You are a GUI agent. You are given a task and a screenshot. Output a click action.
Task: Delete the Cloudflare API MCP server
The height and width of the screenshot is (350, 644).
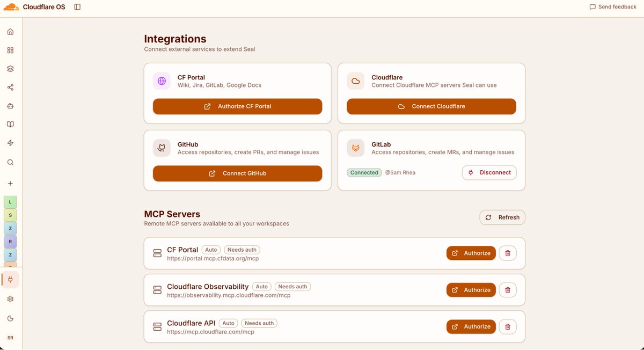pos(508,326)
